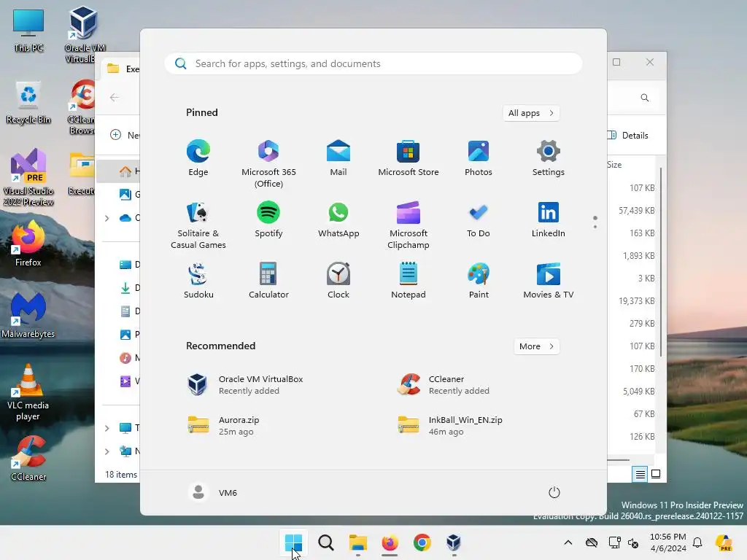Open Music in Explorer sidebar
The width and height of the screenshot is (747, 560).
(x=130, y=357)
